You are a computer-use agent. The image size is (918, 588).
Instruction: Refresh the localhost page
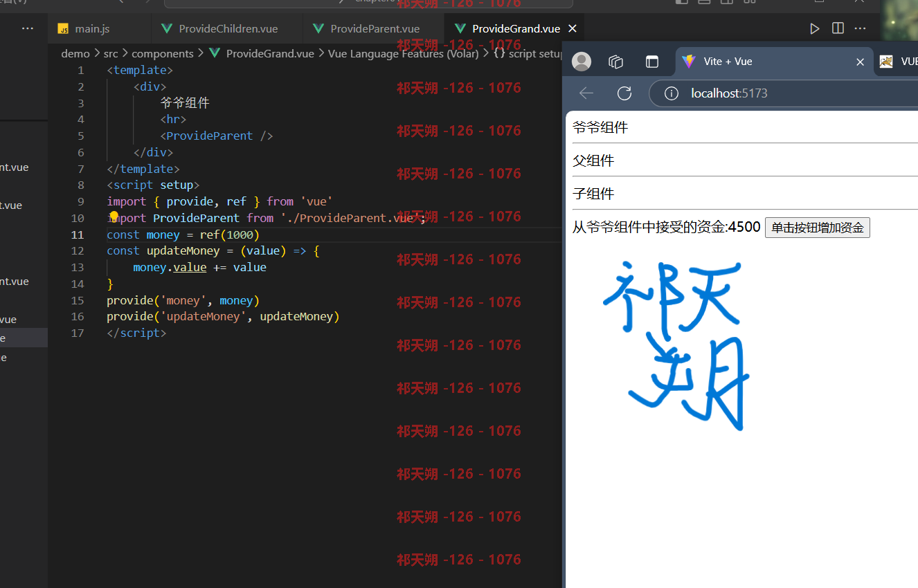[624, 93]
